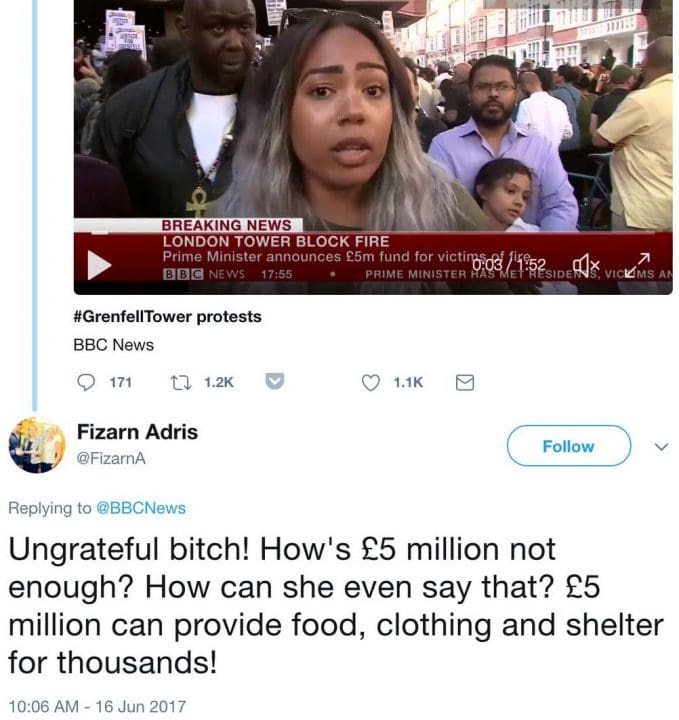
Task: Click the Fizarn Adris display name
Action: [x=137, y=432]
